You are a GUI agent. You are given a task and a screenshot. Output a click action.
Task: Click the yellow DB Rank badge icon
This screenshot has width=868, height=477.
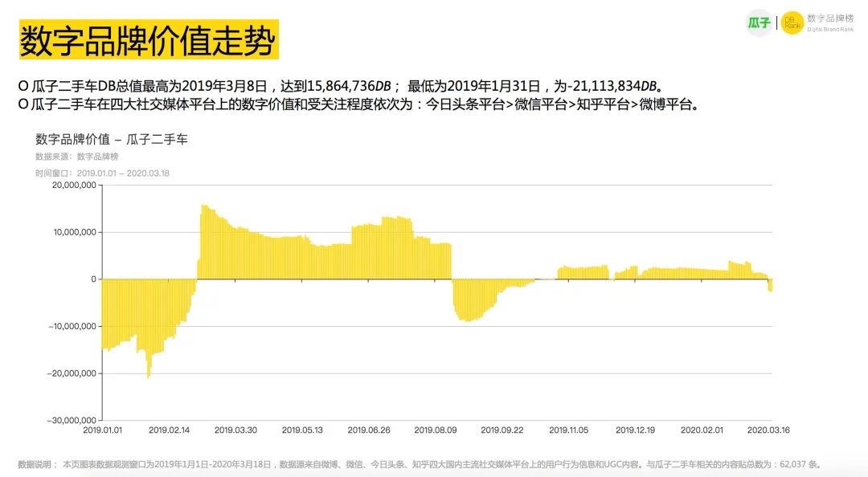point(792,22)
